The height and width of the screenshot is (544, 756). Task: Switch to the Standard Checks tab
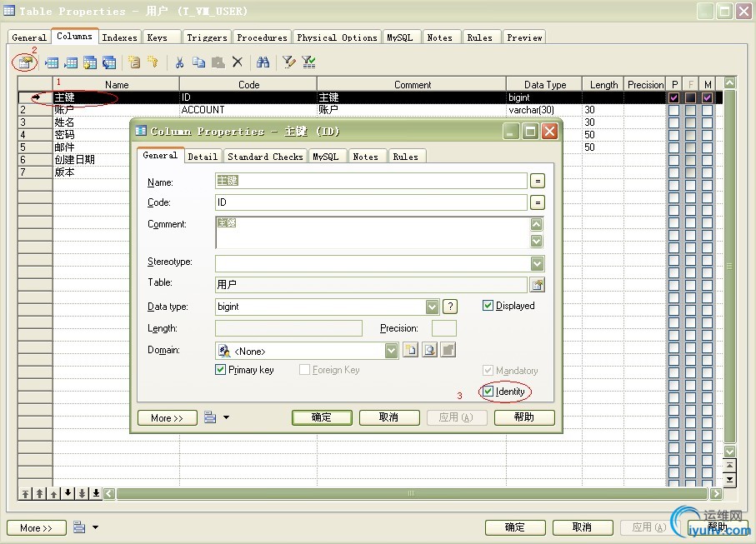pos(265,157)
